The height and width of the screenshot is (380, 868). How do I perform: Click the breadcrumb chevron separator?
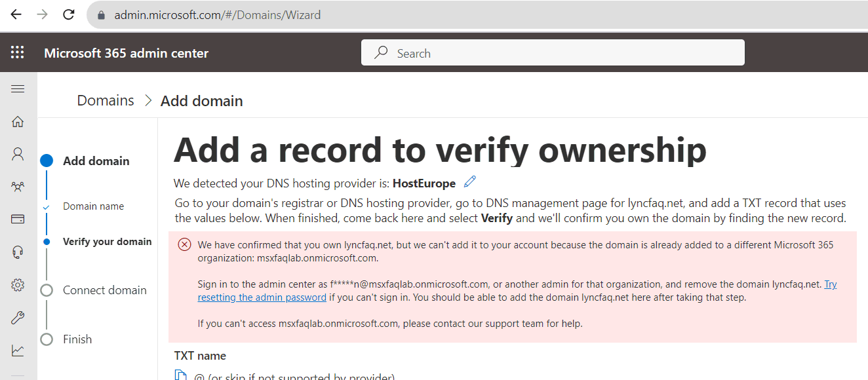click(148, 101)
